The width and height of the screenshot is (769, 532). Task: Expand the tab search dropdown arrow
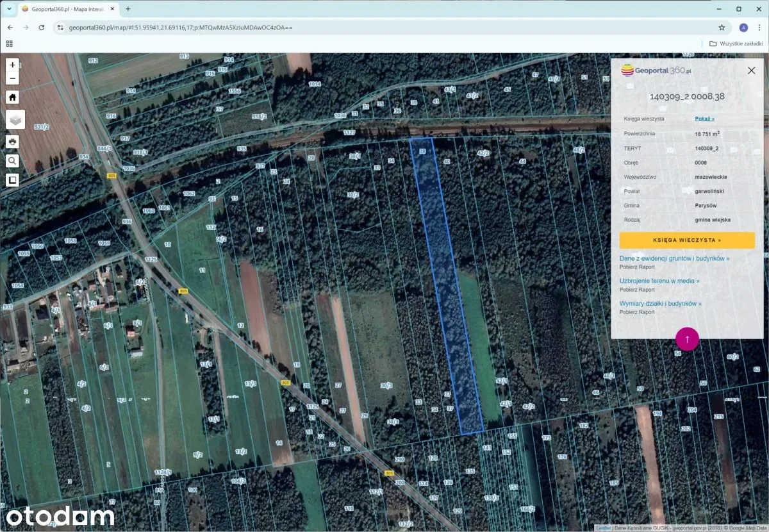click(x=9, y=9)
